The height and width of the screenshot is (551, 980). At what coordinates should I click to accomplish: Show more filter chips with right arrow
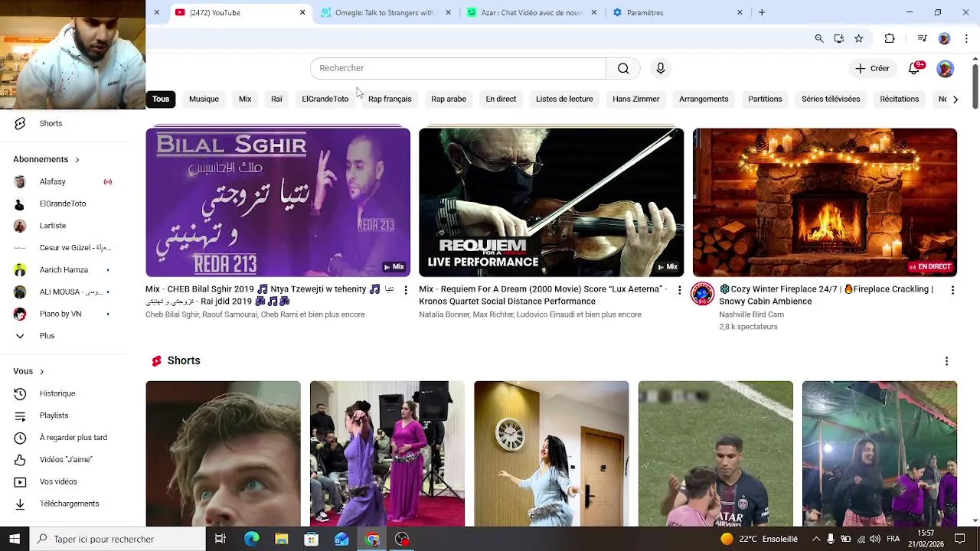[x=955, y=99]
